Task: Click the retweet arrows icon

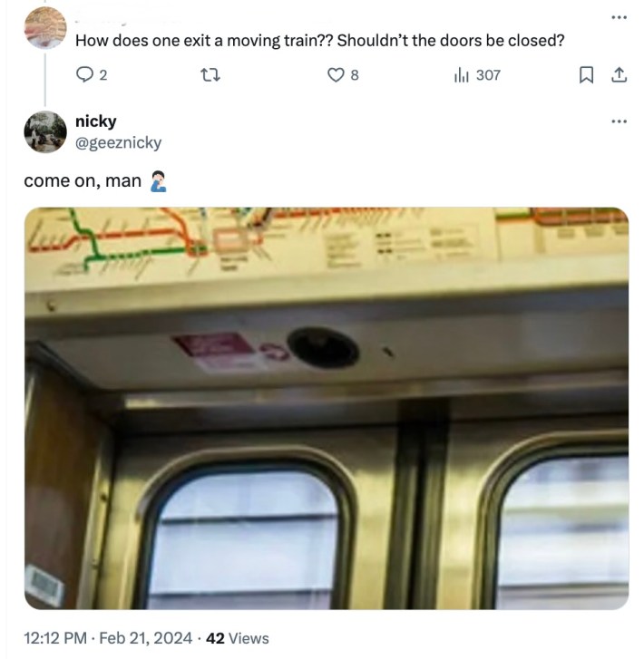Action: 210,75
